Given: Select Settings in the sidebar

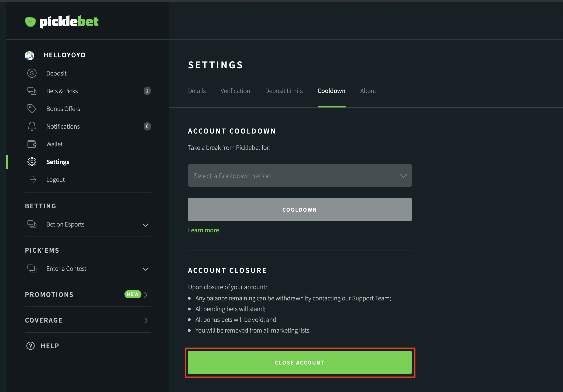Looking at the screenshot, I should pos(58,162).
